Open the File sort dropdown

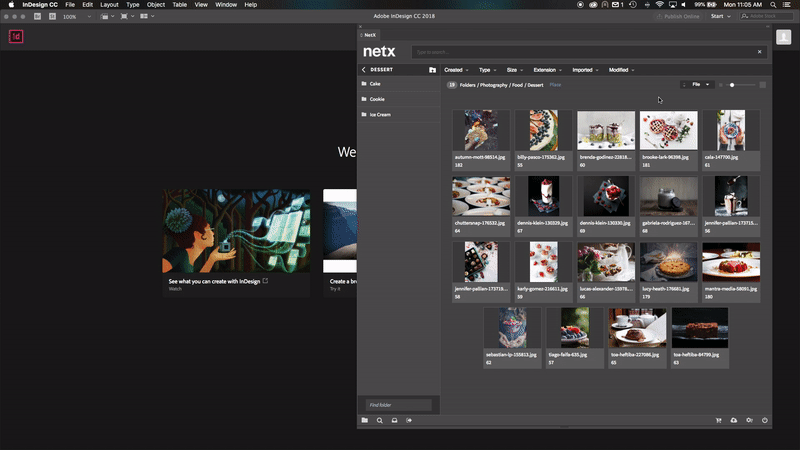tap(700, 85)
